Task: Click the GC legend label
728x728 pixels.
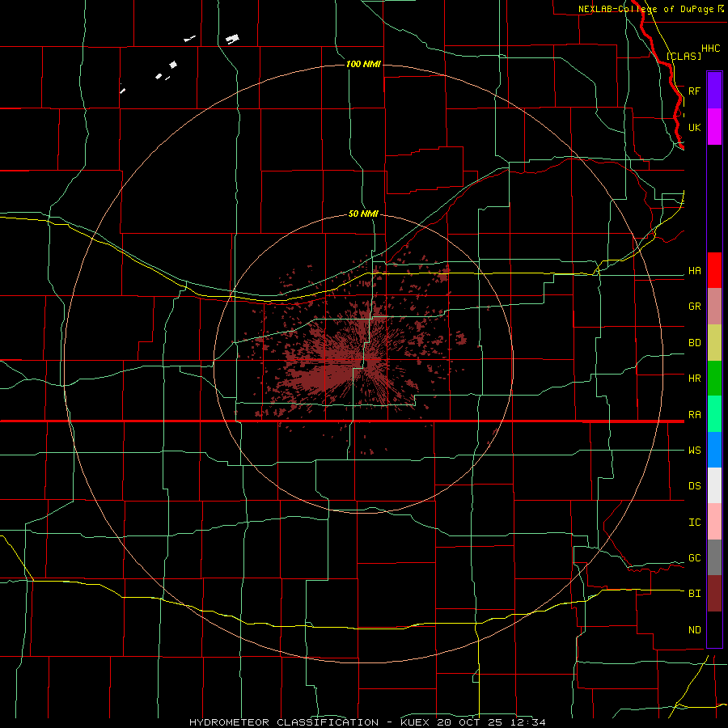Action: tap(694, 558)
